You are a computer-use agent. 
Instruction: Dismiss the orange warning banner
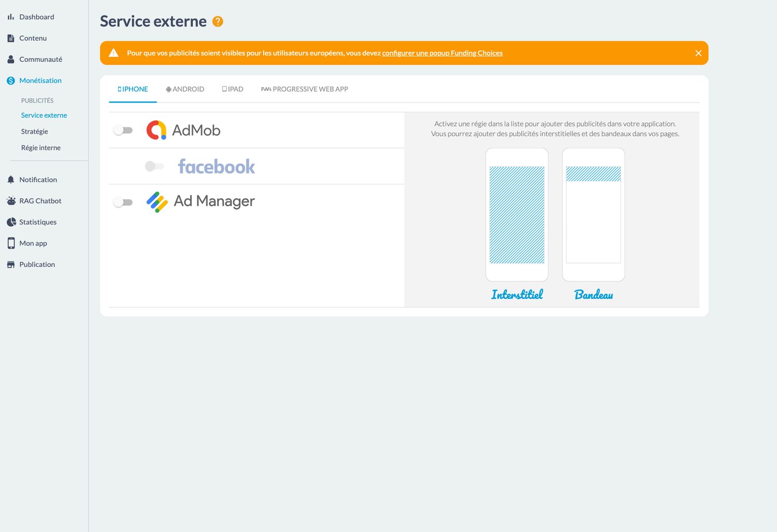[x=698, y=53]
